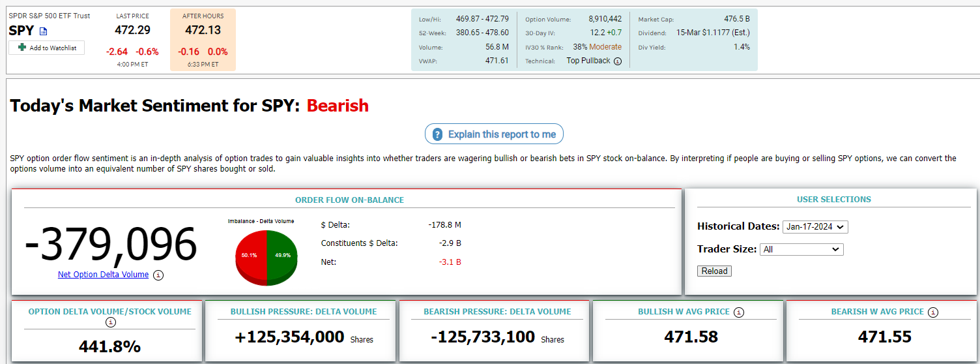Screen dimensions: 980x364
Task: Click Explain this report to me button
Action: coord(494,134)
